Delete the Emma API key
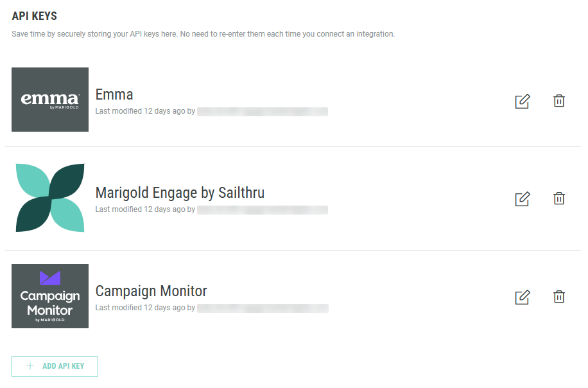This screenshot has height=388, width=588. point(559,101)
